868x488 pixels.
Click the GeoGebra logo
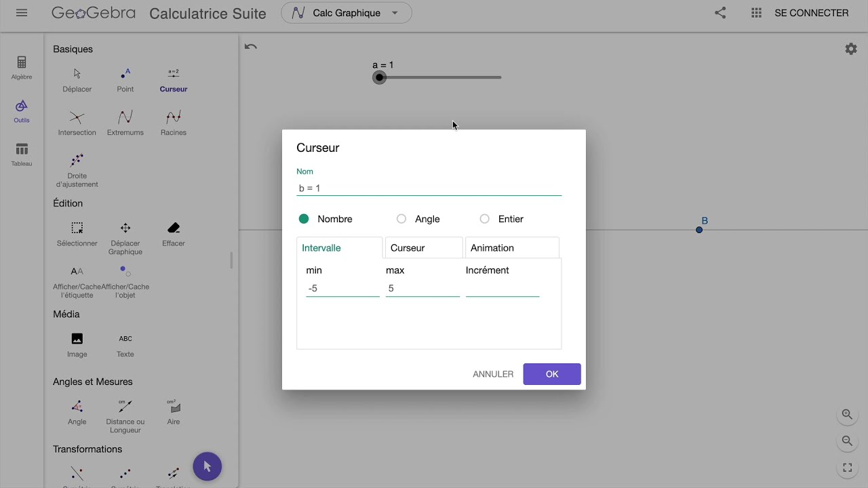(x=94, y=13)
